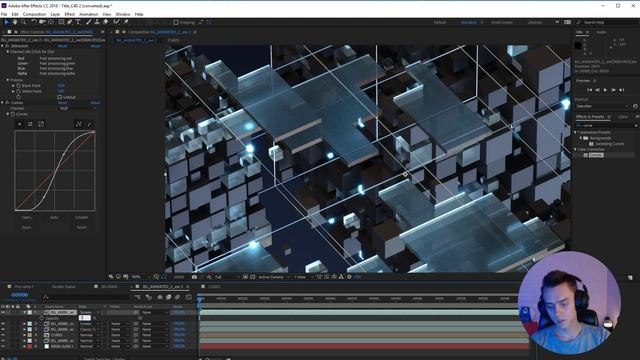Image resolution: width=640 pixels, height=360 pixels.
Task: Hide the White Solid 1 layer
Action: click(x=3, y=346)
